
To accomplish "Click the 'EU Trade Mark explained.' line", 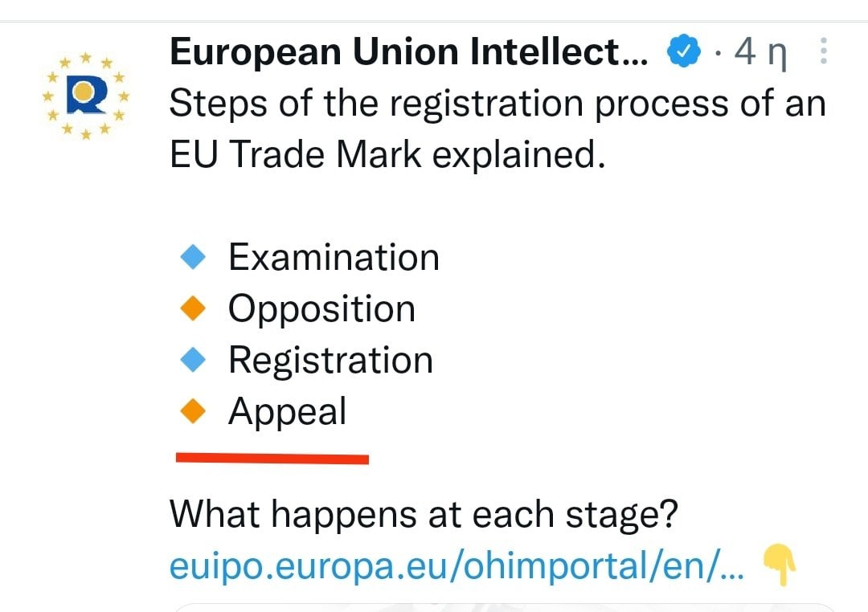I will pos(387,154).
